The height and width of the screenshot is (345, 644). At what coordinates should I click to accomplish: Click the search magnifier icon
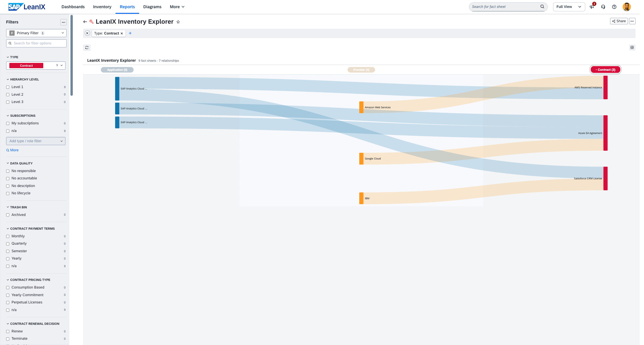click(542, 7)
